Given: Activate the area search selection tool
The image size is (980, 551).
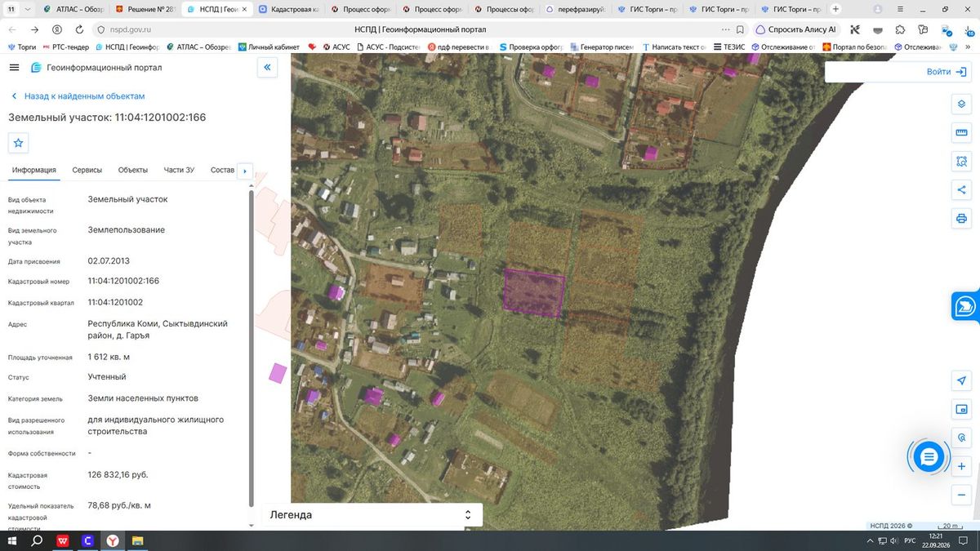Looking at the screenshot, I should coord(961,162).
